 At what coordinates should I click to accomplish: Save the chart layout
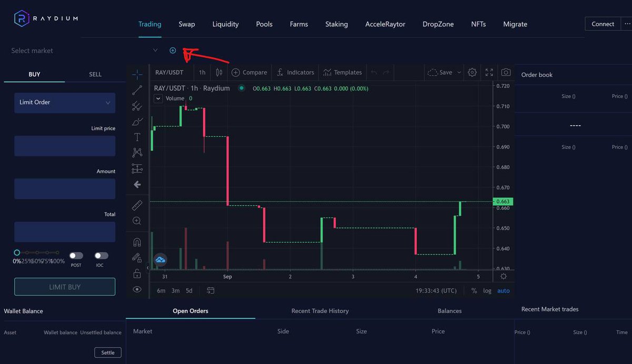click(440, 73)
